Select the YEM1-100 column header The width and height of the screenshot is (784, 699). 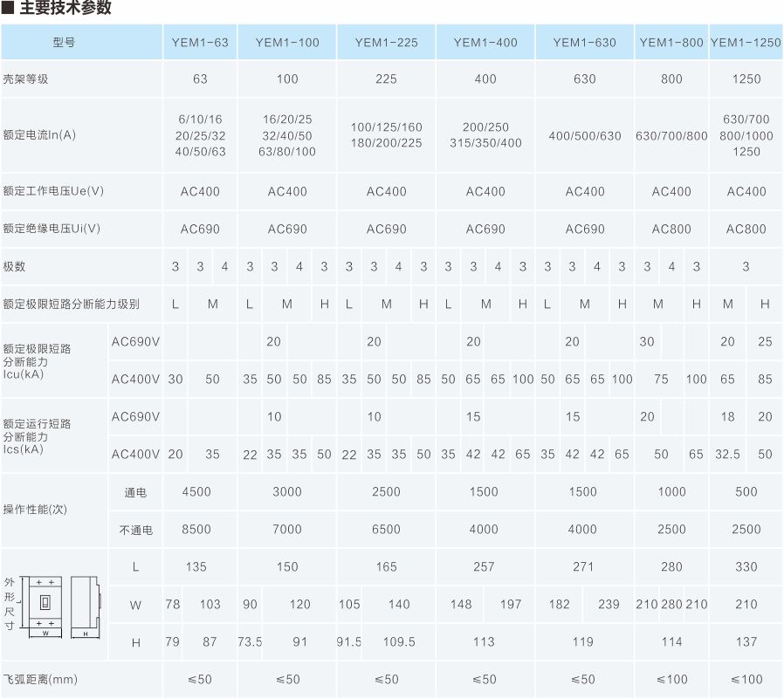pos(287,42)
